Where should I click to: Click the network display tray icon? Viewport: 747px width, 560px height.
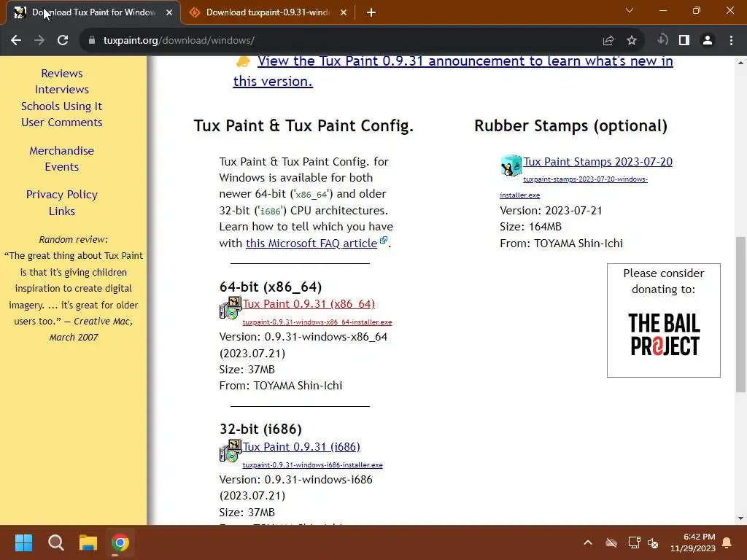click(634, 542)
